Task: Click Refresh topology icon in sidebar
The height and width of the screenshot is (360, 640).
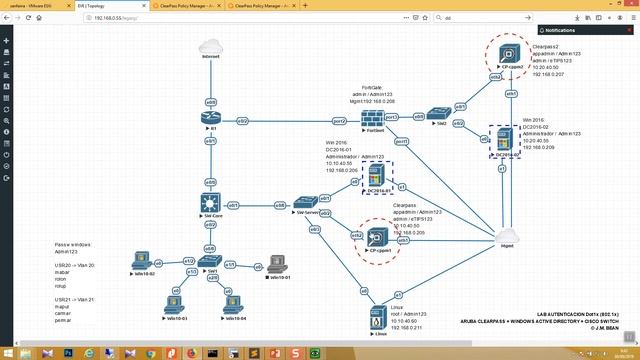Action: pos(6,109)
